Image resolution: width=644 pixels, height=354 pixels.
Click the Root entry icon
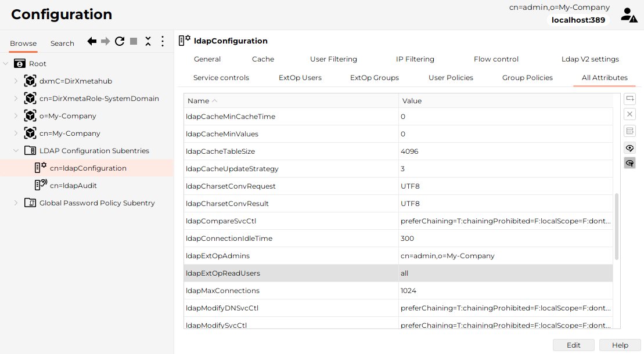tap(20, 64)
